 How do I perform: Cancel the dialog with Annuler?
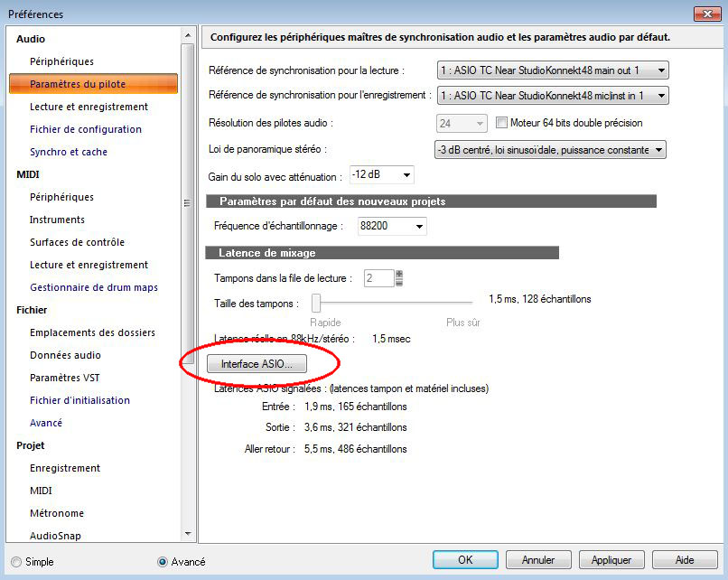538,559
